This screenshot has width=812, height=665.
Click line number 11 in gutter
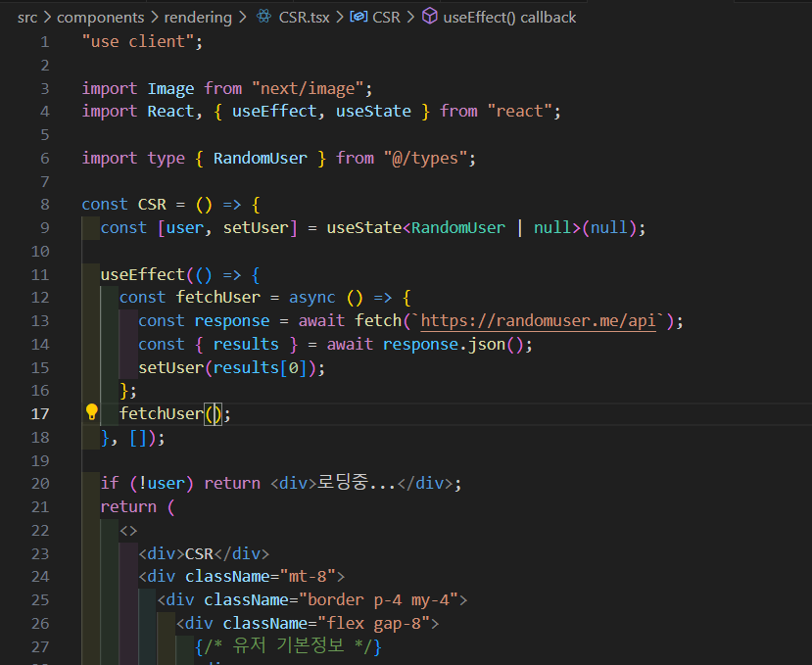click(40, 274)
